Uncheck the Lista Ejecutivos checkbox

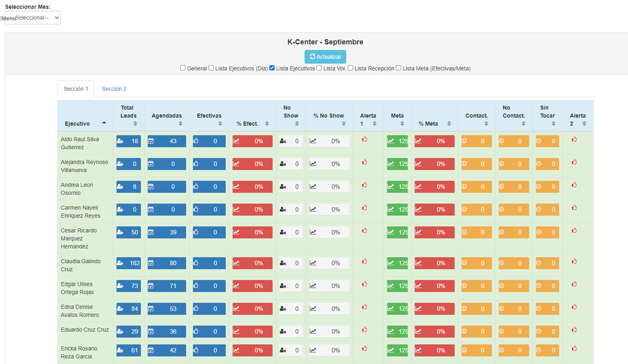coord(272,68)
